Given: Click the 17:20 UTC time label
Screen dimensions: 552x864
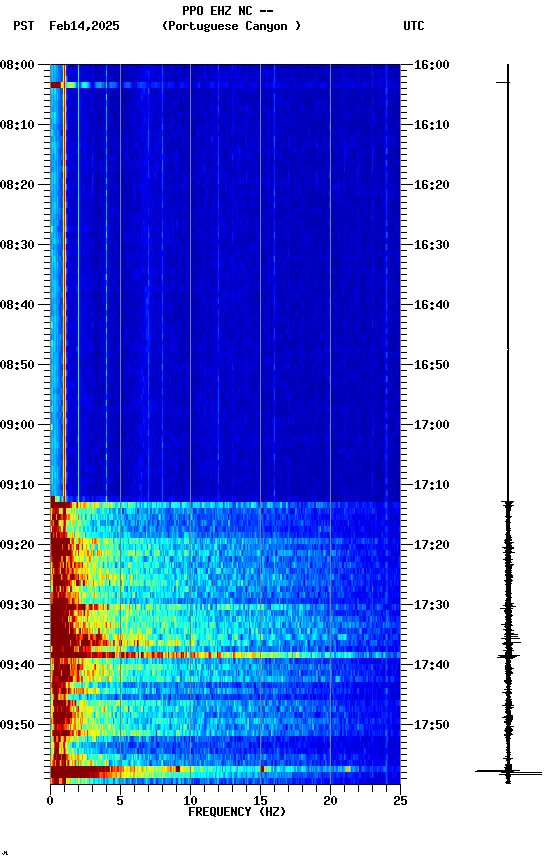Looking at the screenshot, I should [432, 546].
